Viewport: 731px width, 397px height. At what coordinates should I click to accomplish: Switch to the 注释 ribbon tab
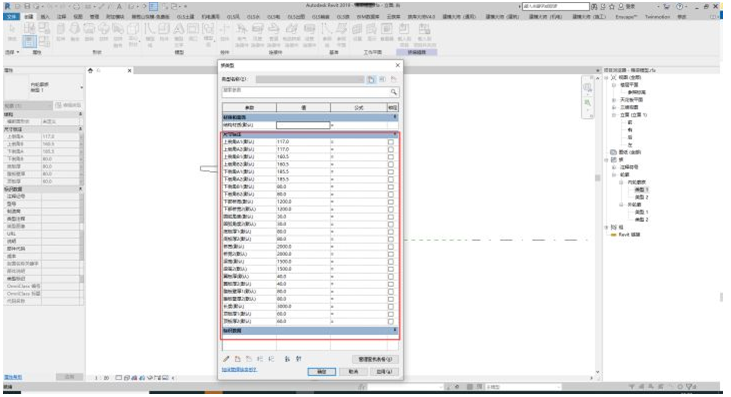coord(62,16)
